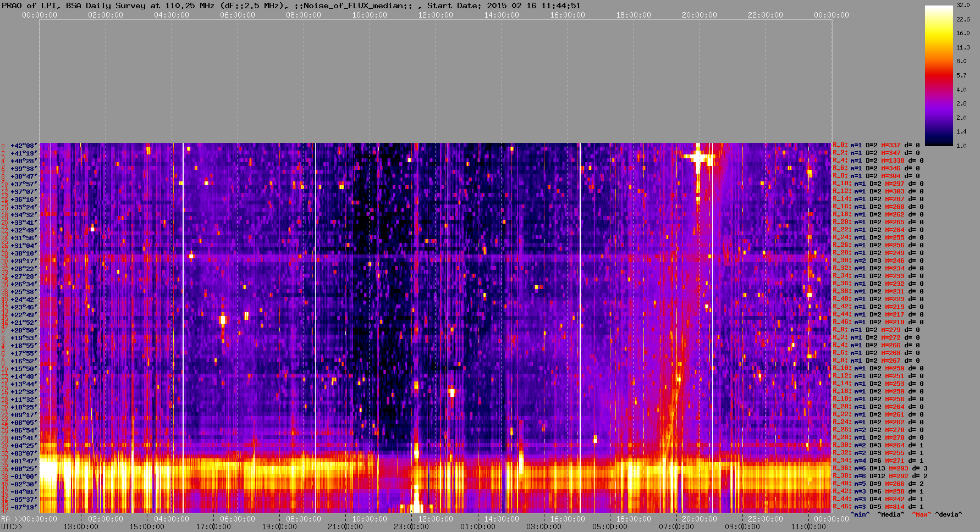This screenshot has width=980, height=532.
Task: Click the 1.4 value on color scale
Action: pos(961,131)
